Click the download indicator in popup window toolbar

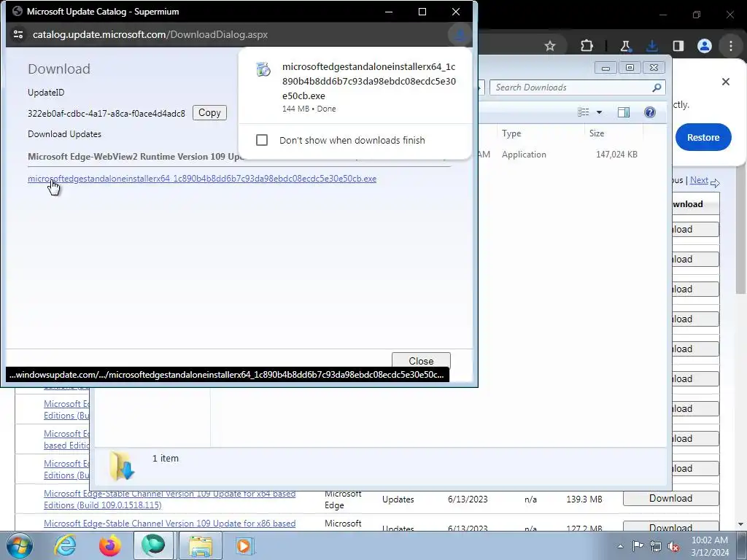(x=460, y=34)
